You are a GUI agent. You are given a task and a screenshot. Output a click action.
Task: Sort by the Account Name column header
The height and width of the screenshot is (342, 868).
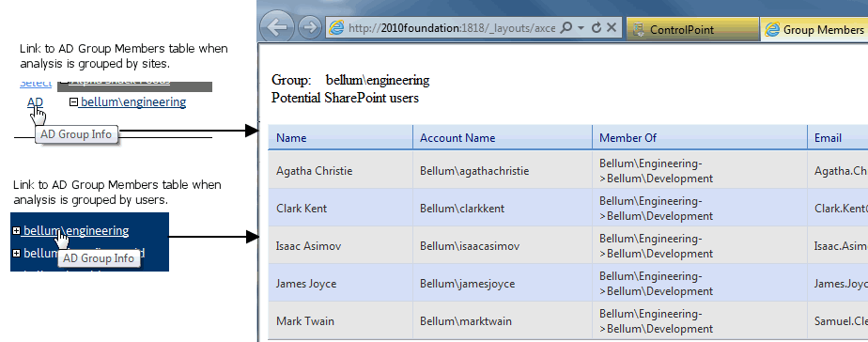pos(502,138)
